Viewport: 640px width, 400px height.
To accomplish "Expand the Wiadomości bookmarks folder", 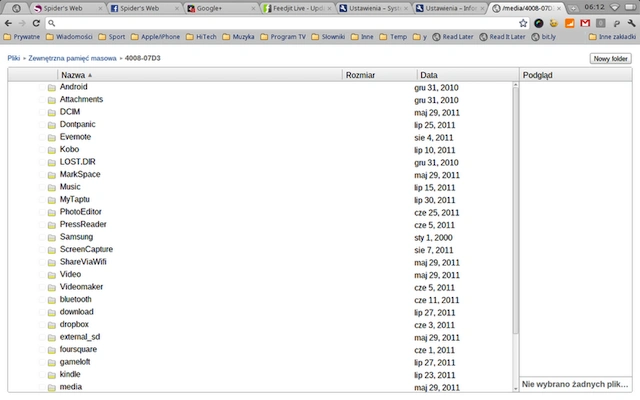I will point(69,37).
